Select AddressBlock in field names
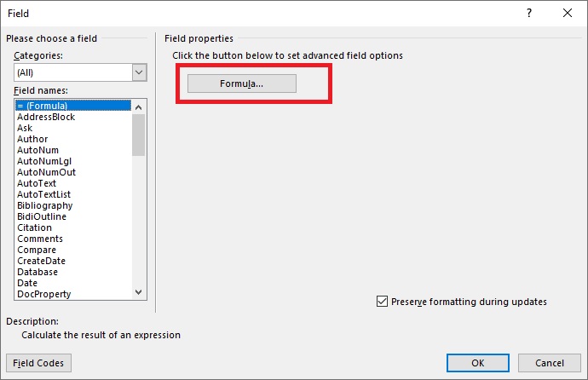Image resolution: width=588 pixels, height=380 pixels. click(x=46, y=117)
